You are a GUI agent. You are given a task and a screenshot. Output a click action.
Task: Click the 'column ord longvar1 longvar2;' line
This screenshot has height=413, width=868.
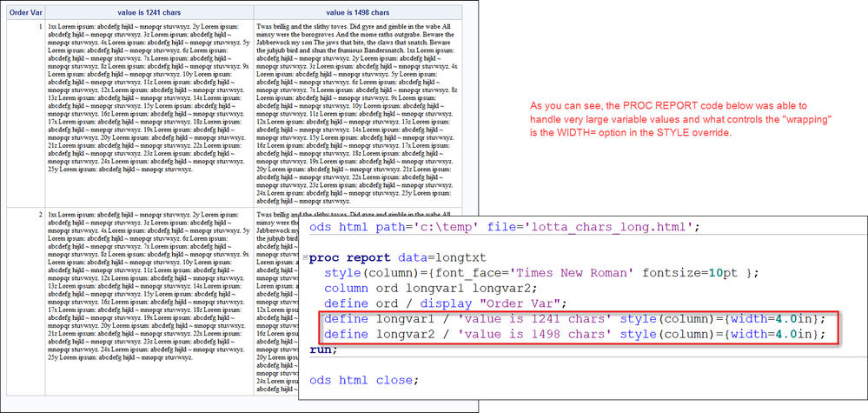(431, 289)
